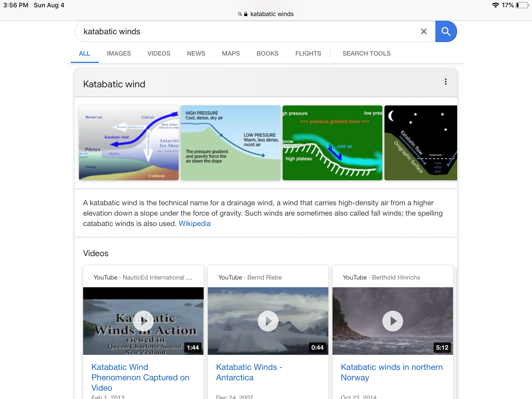Play the northern Norway katabatic winds video
Image resolution: width=532 pixels, height=399 pixels.
393,321
